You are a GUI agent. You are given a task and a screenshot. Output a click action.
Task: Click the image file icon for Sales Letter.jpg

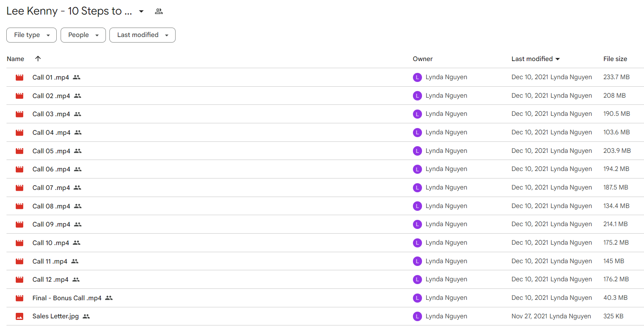(x=19, y=316)
